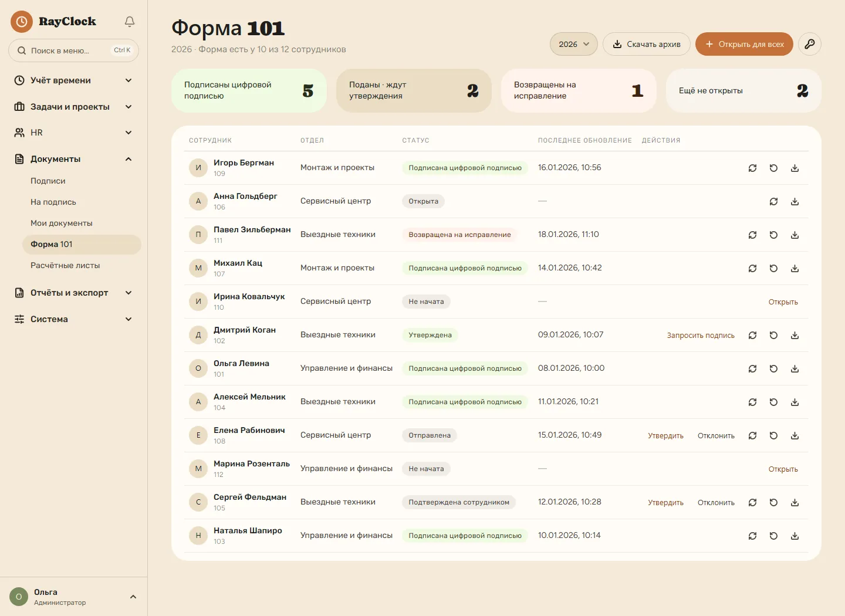Click the single-arrow revert icon for Сергей Фельдман

(773, 502)
